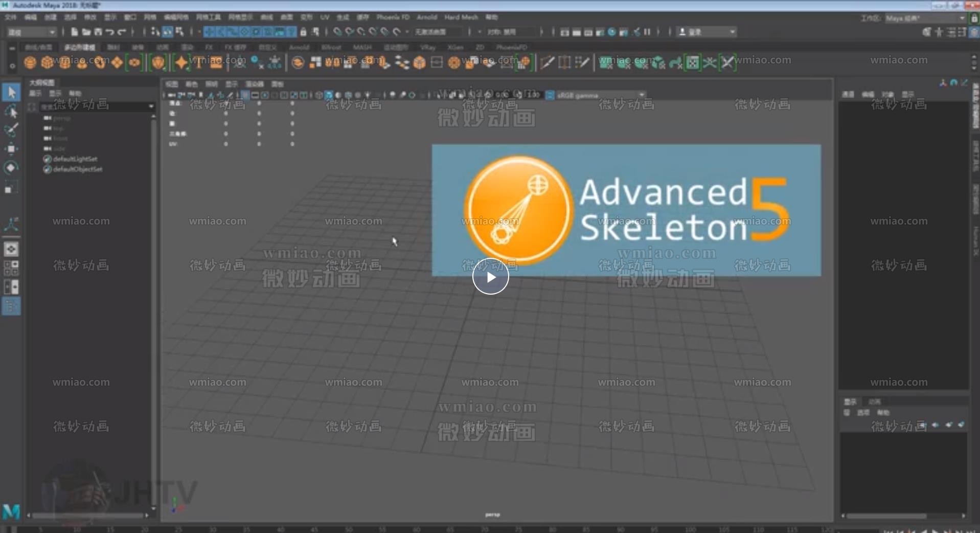
Task: Switch to the four-view layout icon
Action: tap(578, 32)
